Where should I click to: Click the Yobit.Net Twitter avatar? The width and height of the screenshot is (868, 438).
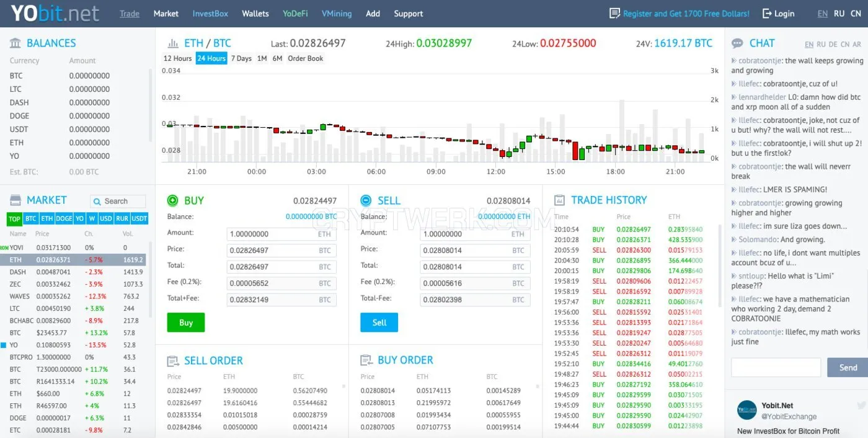(x=746, y=410)
